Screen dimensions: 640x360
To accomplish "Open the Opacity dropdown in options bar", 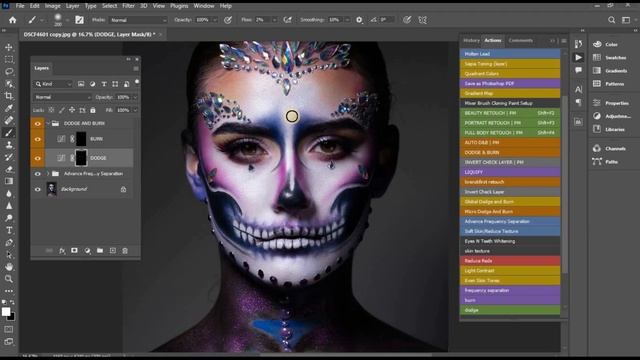I will [215, 20].
